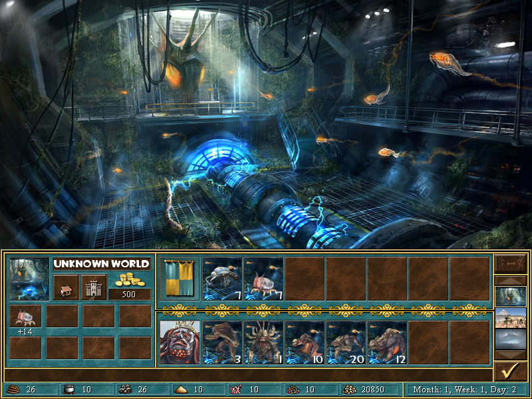Select the hero's creature stack of 1
This screenshot has width=532, height=399.
point(263,342)
